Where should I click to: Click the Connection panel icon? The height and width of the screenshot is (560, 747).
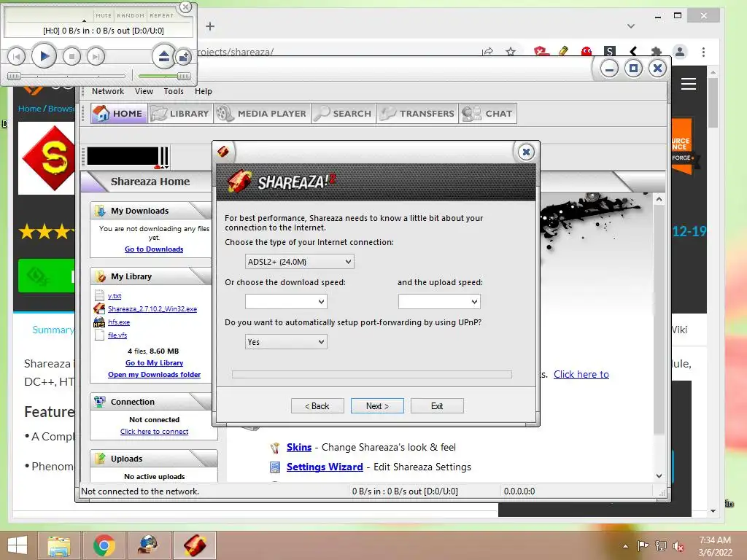[x=100, y=402]
